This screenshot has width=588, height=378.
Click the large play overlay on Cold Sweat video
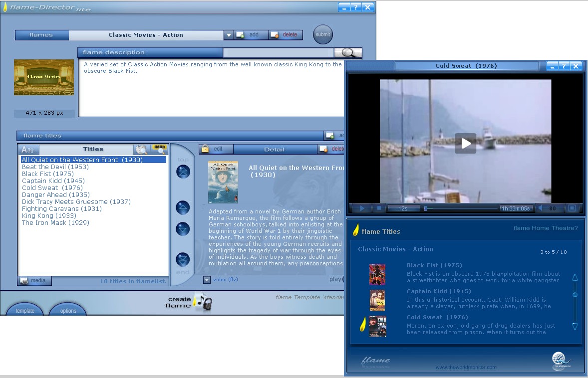(x=465, y=143)
